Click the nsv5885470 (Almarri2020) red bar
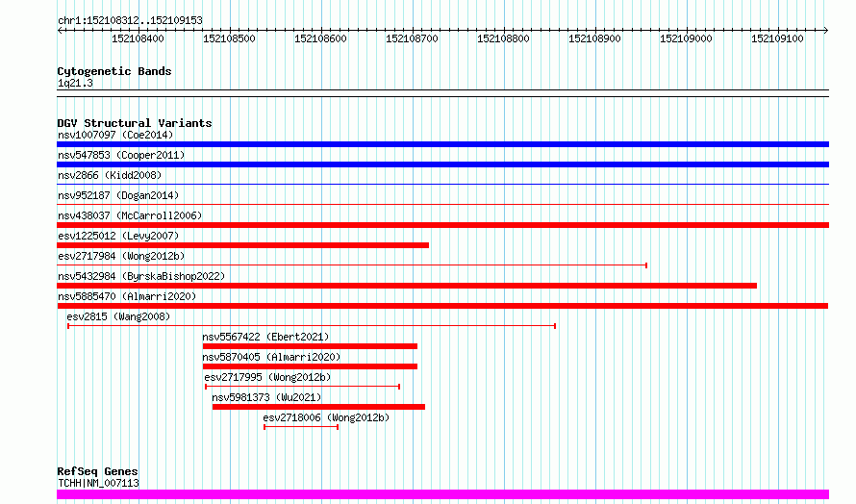 (x=442, y=306)
